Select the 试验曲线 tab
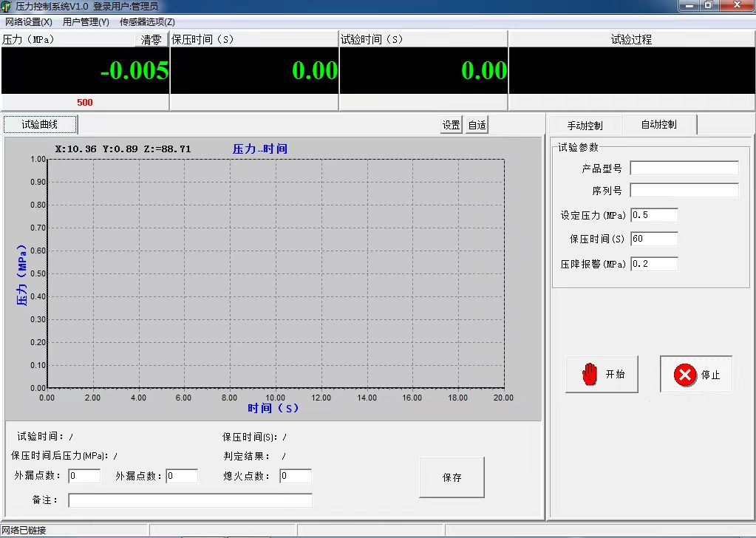This screenshot has height=538, width=756. click(x=40, y=124)
